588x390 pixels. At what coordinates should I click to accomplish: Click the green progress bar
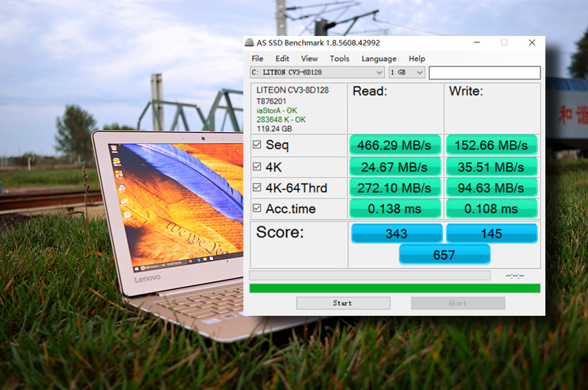click(395, 288)
